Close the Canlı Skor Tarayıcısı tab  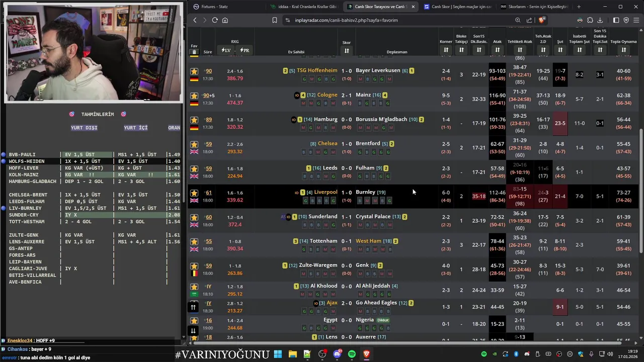pos(413,7)
